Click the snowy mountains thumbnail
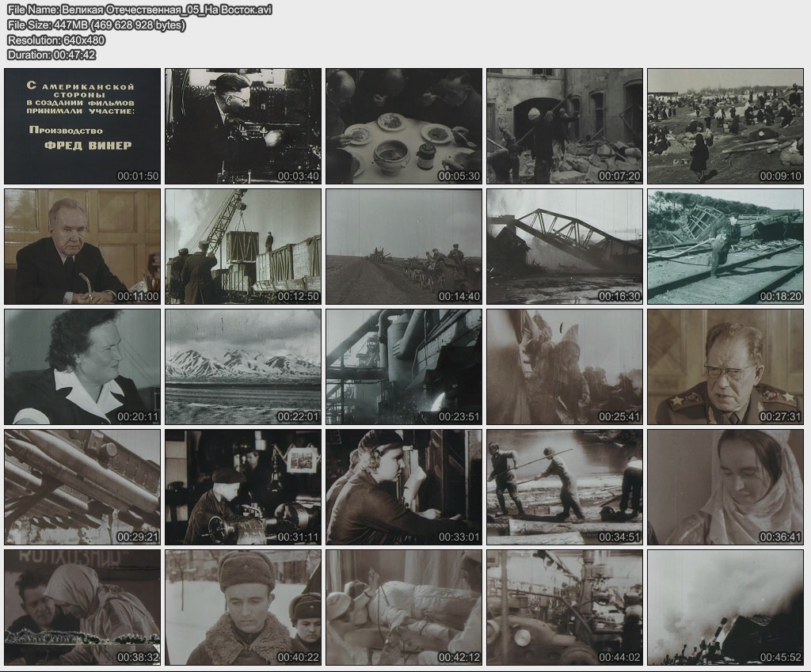Image resolution: width=811 pixels, height=672 pixels. [x=243, y=366]
